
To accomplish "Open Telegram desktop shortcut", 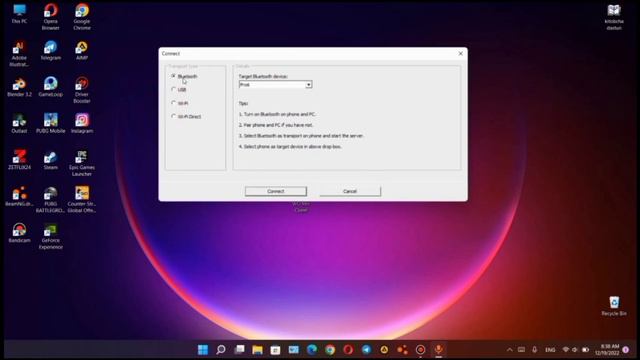I will pyautogui.click(x=51, y=51).
